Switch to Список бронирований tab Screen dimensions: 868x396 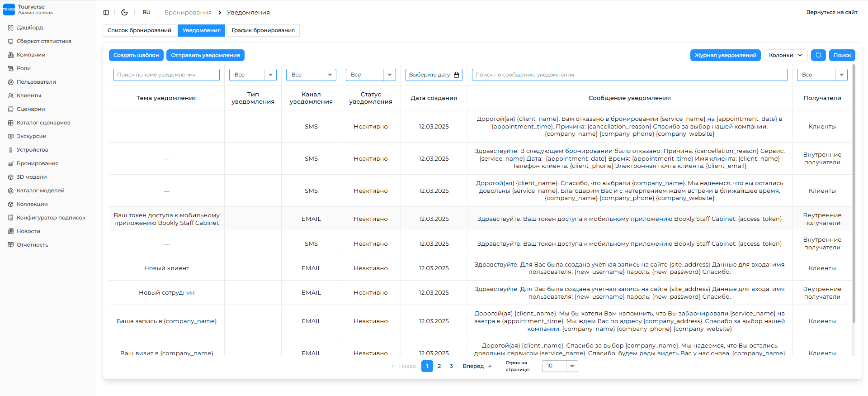pos(139,30)
